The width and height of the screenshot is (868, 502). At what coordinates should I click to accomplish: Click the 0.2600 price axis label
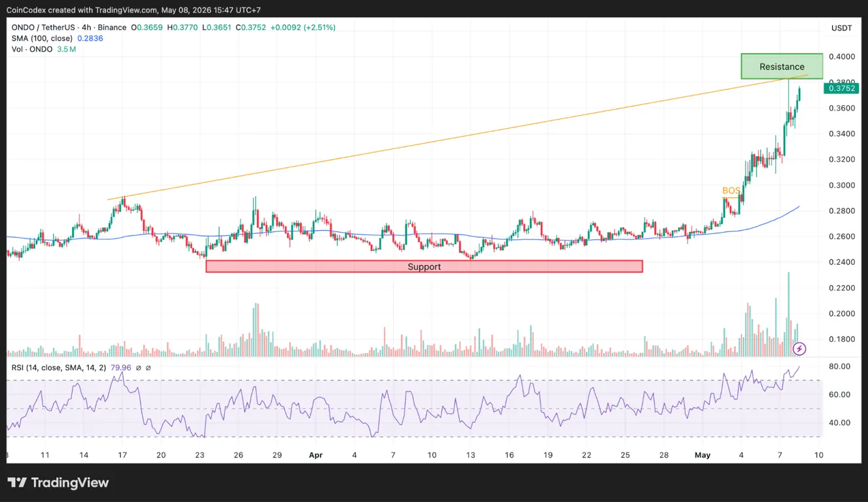tap(841, 237)
